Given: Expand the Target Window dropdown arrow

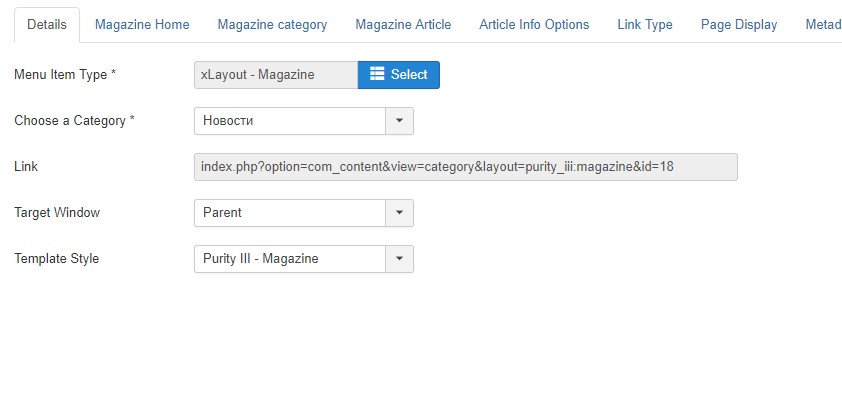Looking at the screenshot, I should tap(399, 212).
